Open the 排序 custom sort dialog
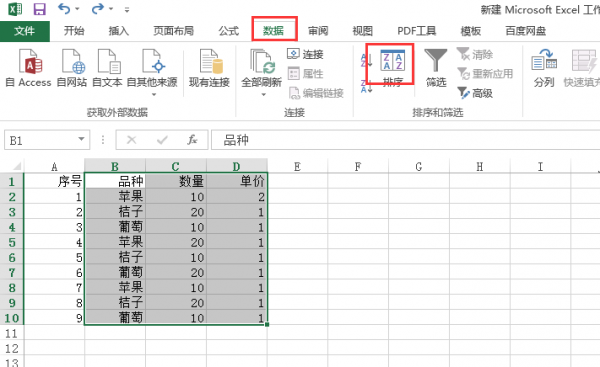 pyautogui.click(x=393, y=68)
